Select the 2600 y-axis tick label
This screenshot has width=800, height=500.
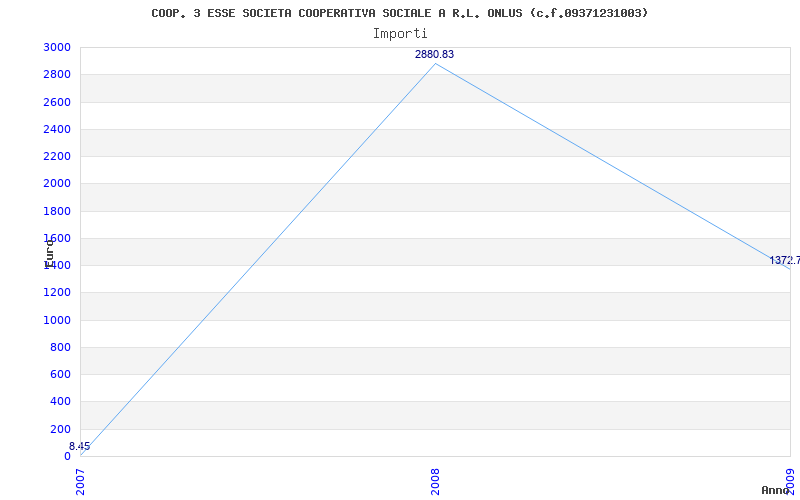pyautogui.click(x=57, y=102)
